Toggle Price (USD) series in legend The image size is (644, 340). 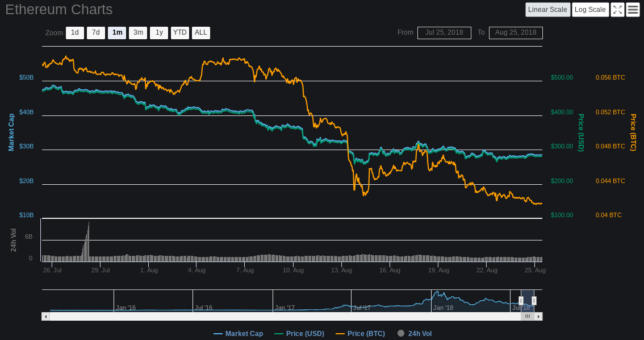coord(299,333)
